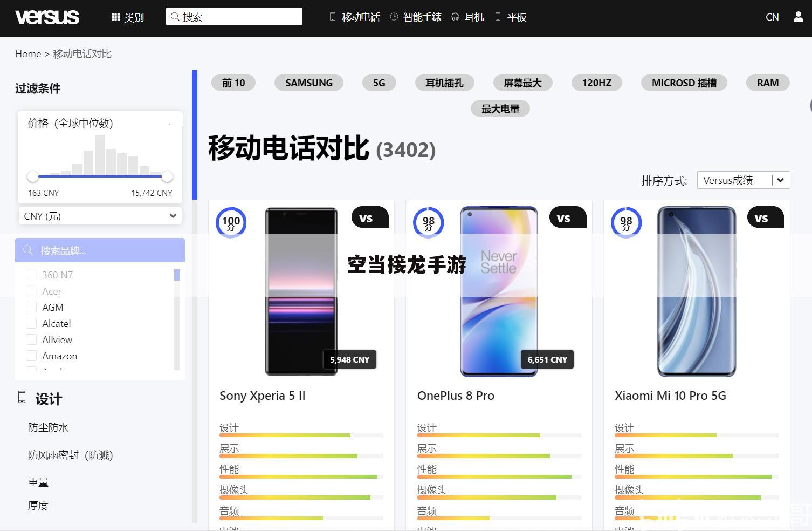812x531 pixels.
Task: Open the Xiaomi Mi 10 Pro 5G phone image
Action: pyautogui.click(x=697, y=291)
